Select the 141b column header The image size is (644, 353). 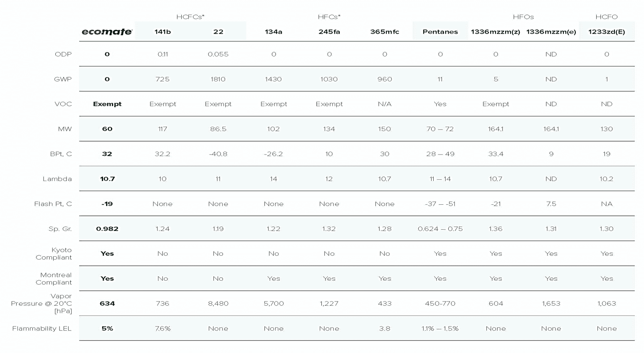click(x=163, y=32)
